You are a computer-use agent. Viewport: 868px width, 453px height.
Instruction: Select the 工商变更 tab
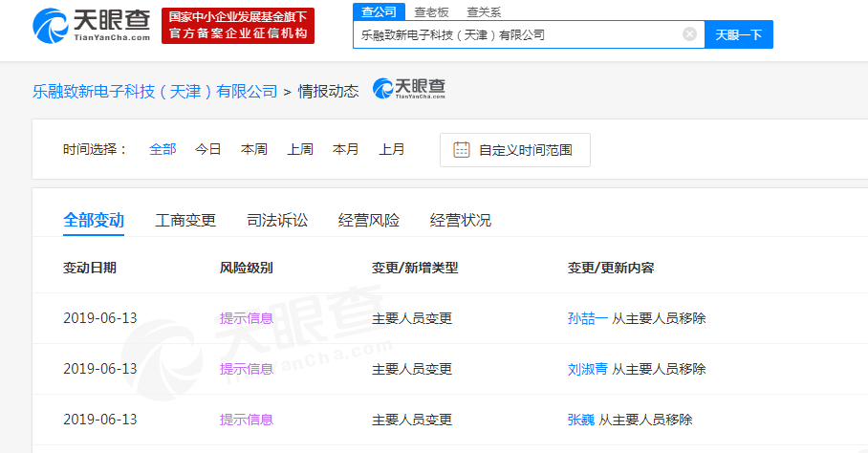click(x=185, y=220)
